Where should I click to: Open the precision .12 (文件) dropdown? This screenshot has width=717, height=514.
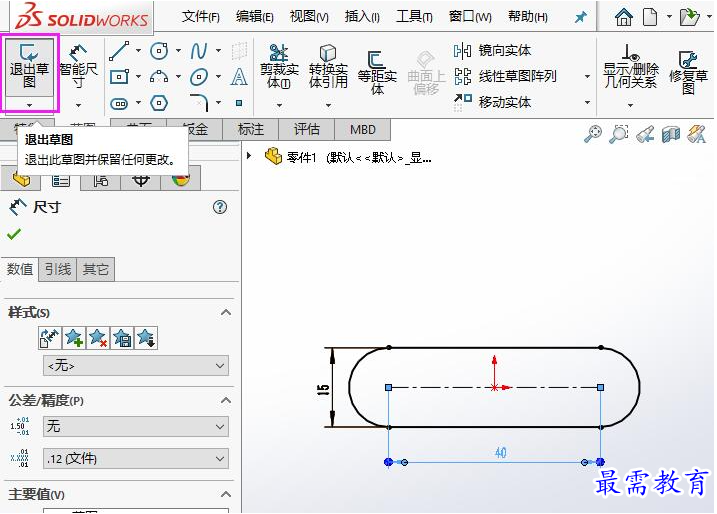(136, 459)
